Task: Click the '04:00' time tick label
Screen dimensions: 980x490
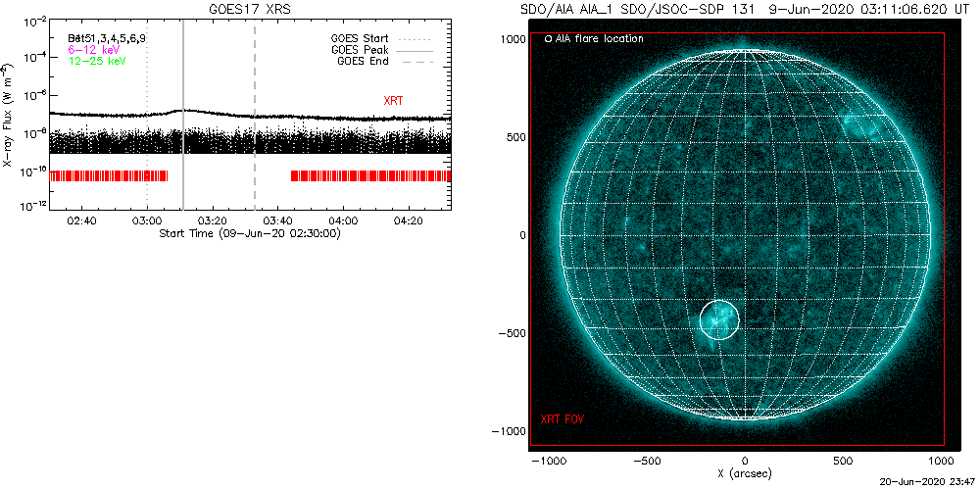Action: tap(343, 220)
